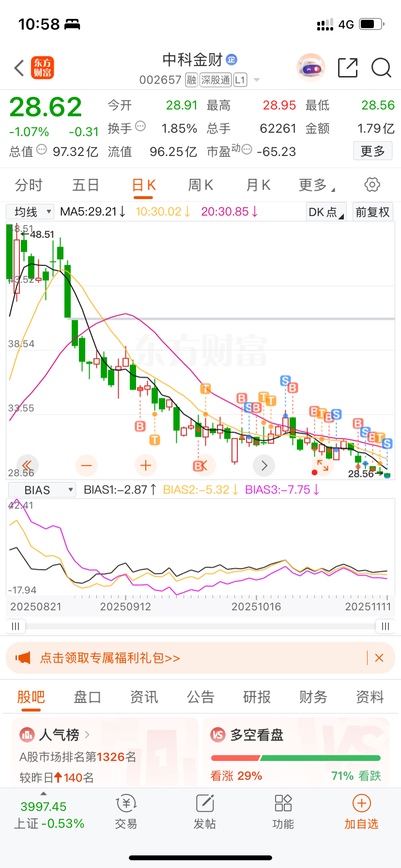The height and width of the screenshot is (868, 401).
Task: Tap the 4G signal status indicator
Action: pos(346,24)
